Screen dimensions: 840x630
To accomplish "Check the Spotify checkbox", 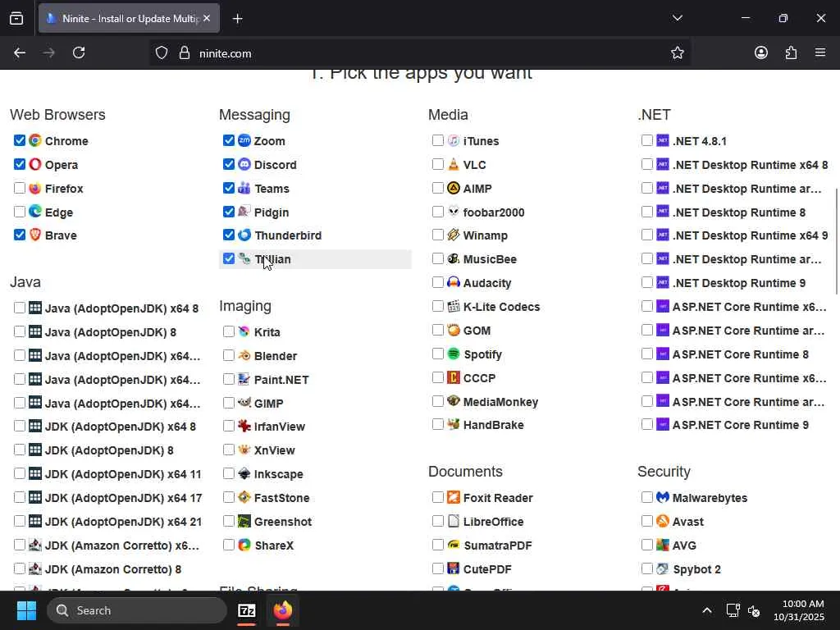I will 438,354.
